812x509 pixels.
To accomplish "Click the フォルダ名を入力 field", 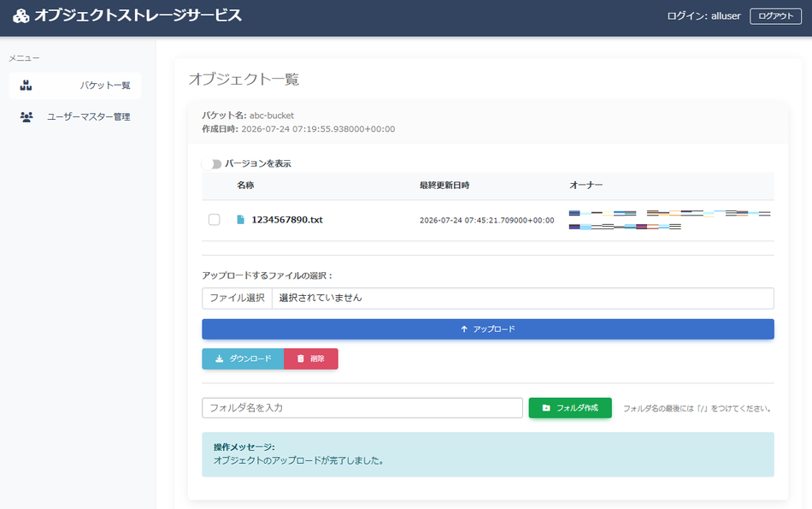I will point(362,408).
